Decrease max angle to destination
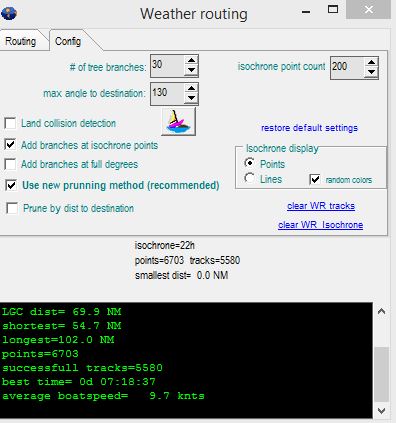 point(191,98)
